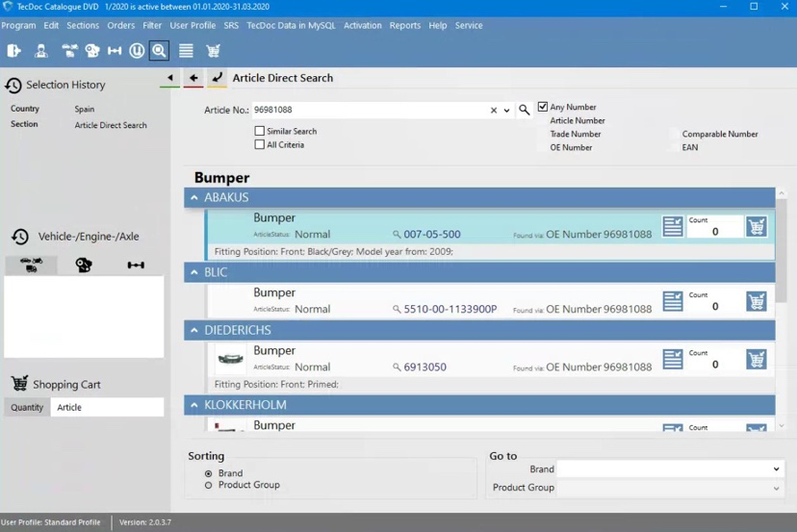This screenshot has width=797, height=532.
Task: Open the Orders menu
Action: pyautogui.click(x=121, y=25)
